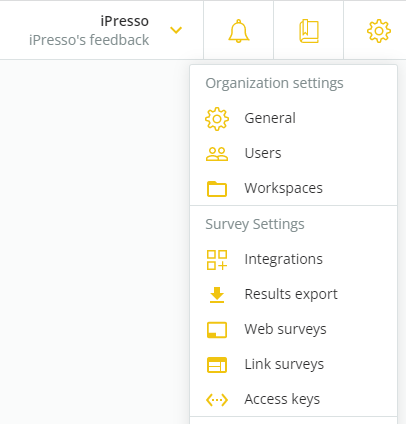Click the Integrations grid-plus icon
The image size is (411, 424).
217,260
